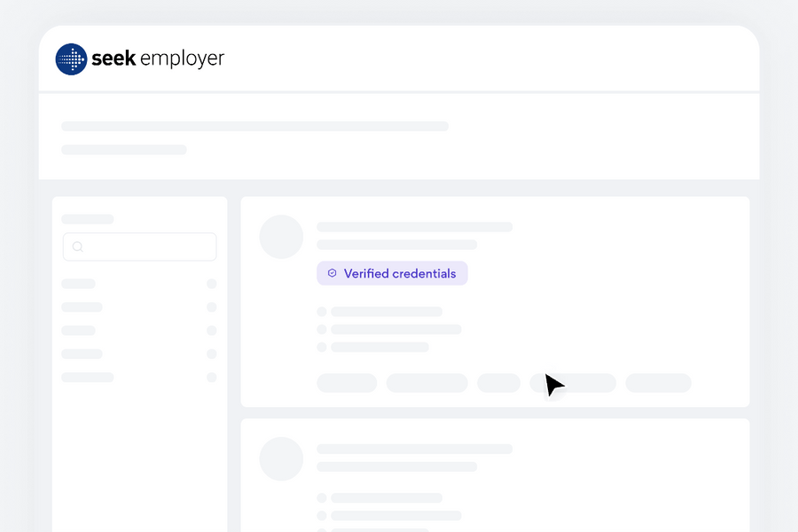Focus the sidebar search input field

[146, 247]
